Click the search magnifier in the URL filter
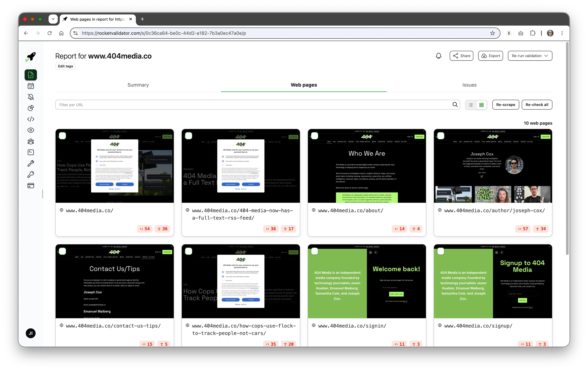This screenshot has height=371, width=588. (x=455, y=105)
